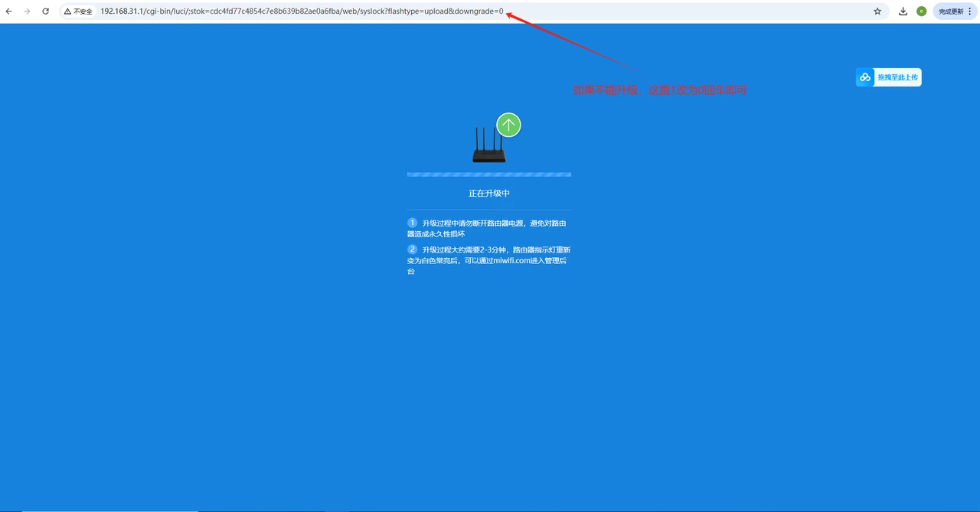Open the 完成更新 browser menu
Screen dimensions: 980x512
pyautogui.click(x=955, y=11)
